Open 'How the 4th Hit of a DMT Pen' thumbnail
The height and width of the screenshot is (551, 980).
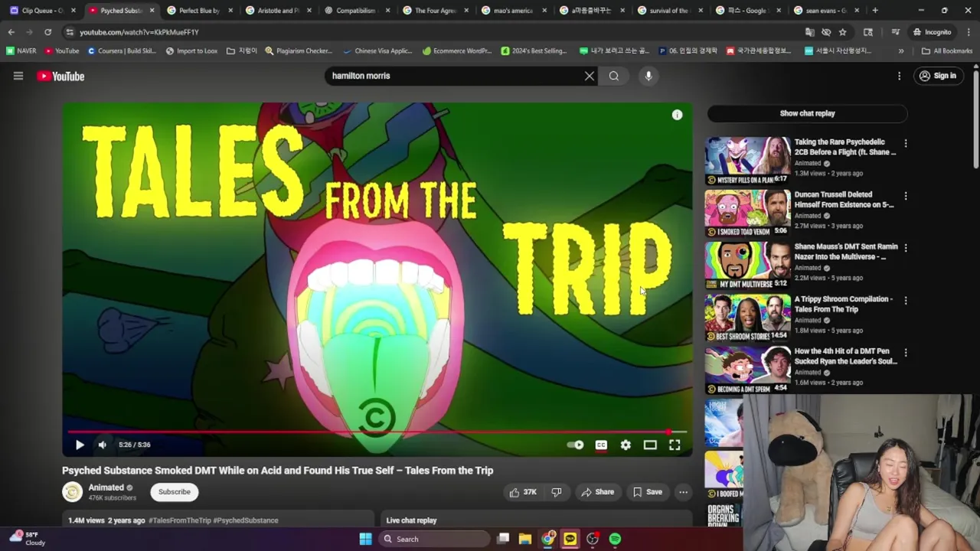pos(747,370)
